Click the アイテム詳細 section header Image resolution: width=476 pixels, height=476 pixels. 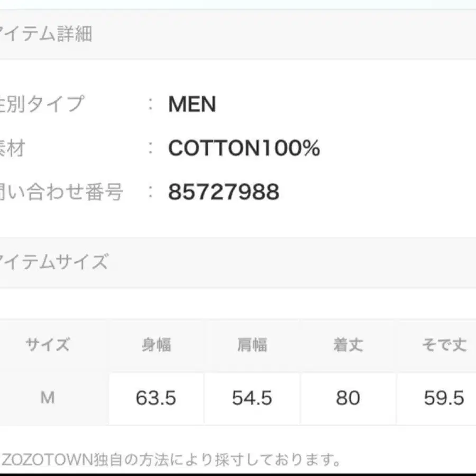[x=47, y=34]
